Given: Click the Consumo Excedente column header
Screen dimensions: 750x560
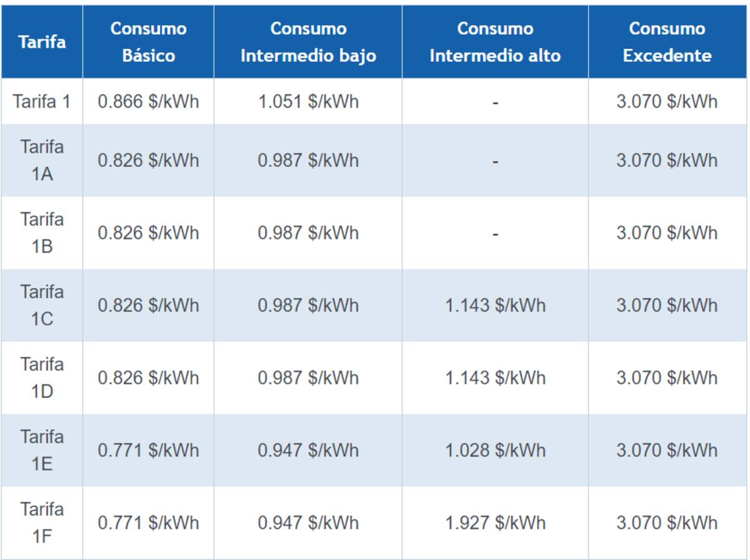Looking at the screenshot, I should 667,42.
